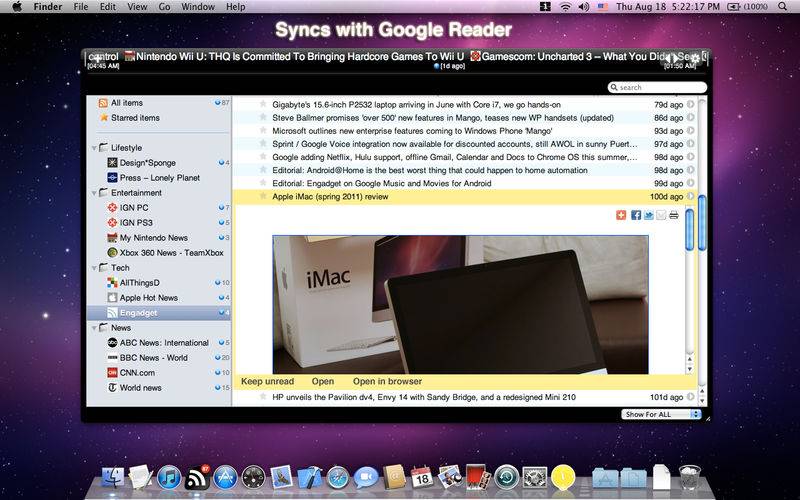Star the Engadget on Google Music editorial

[x=263, y=183]
